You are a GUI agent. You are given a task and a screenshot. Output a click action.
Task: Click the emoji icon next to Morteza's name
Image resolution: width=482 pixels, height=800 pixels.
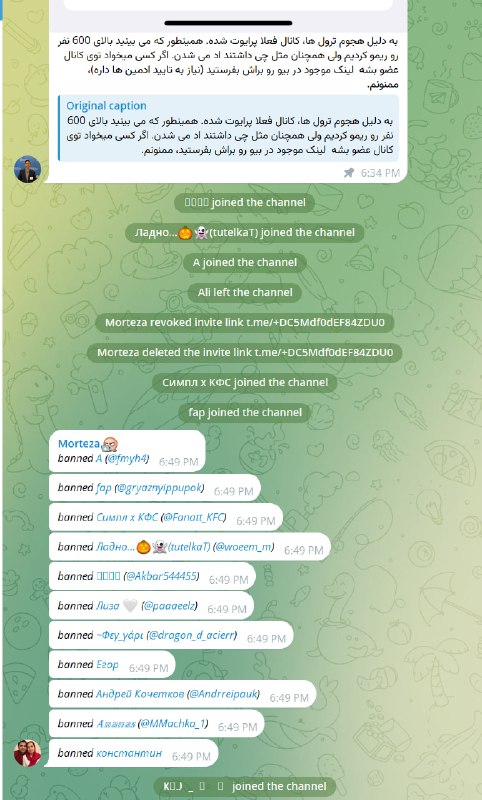(110, 444)
